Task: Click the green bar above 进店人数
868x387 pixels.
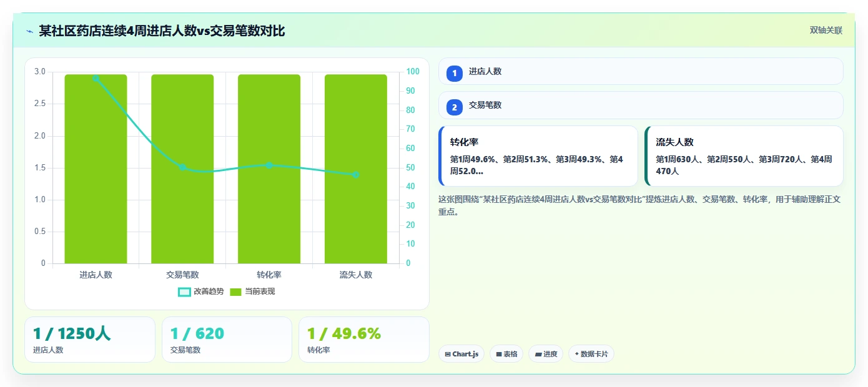Action: click(96, 169)
